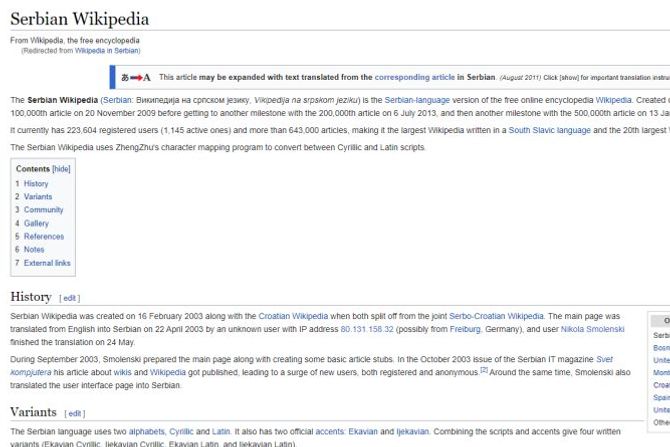Click 'From Wikipedia, the free encyclopedia' tagline
Viewport: 670px width, 447px height.
(x=75, y=41)
